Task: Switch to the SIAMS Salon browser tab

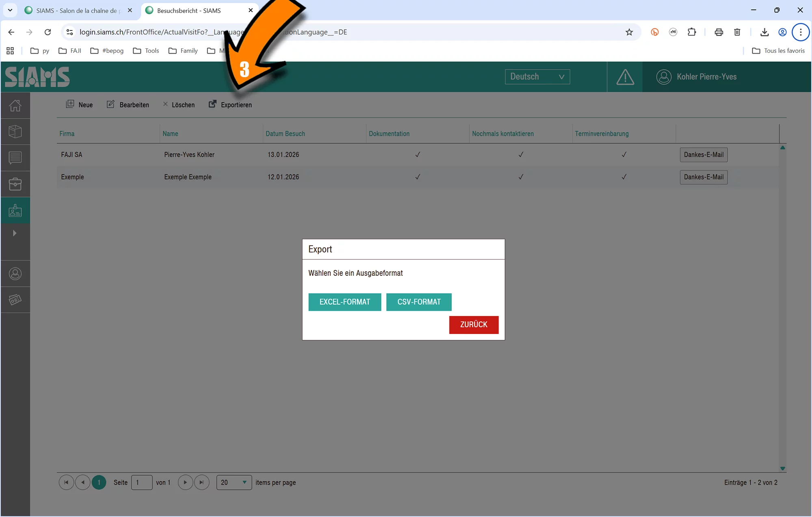Action: coord(76,11)
